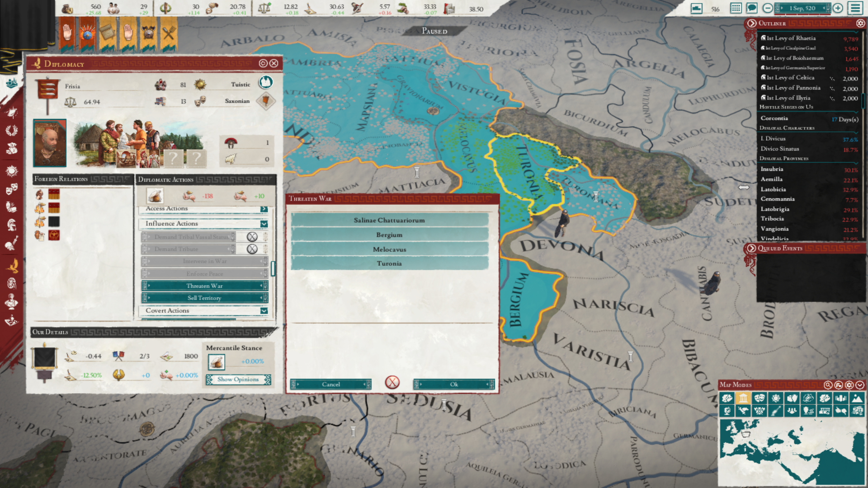
Task: Select 1st Levy of Celtica in the Outliner
Action: click(809, 78)
